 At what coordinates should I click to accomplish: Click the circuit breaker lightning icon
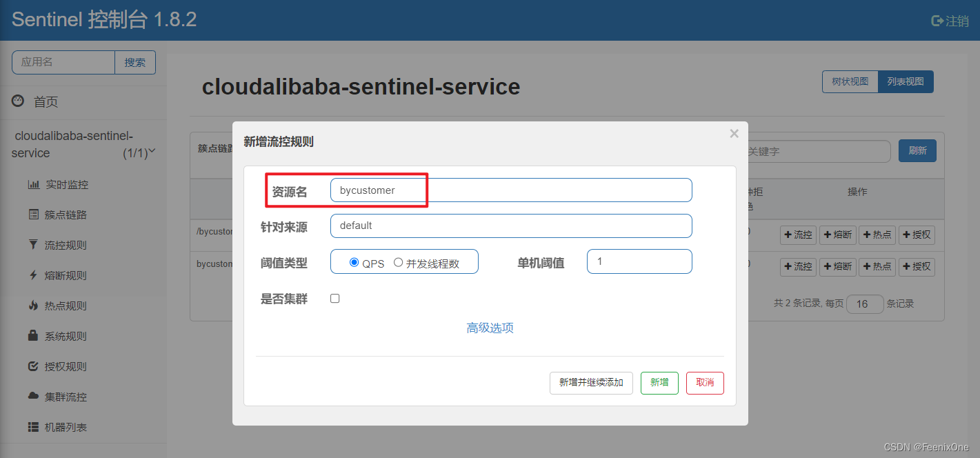pos(33,275)
